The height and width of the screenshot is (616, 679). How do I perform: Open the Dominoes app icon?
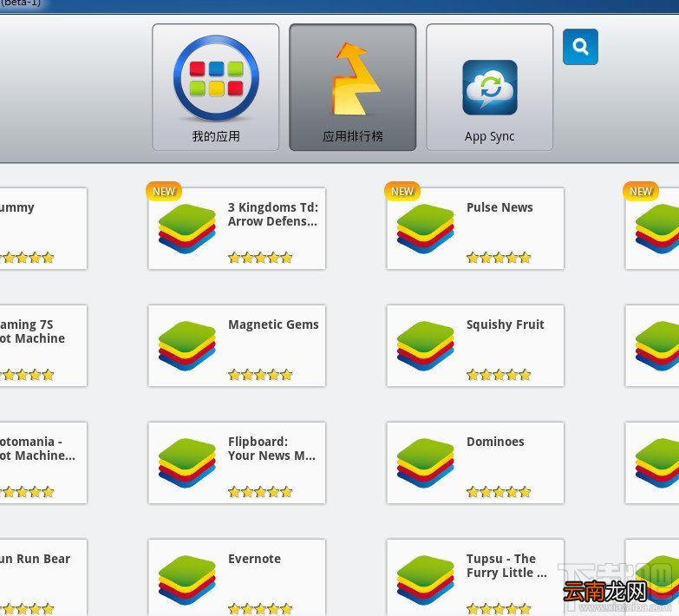click(x=425, y=462)
